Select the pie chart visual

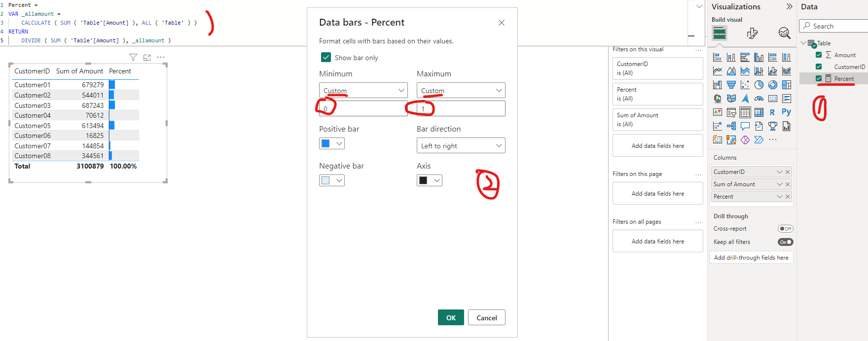tap(759, 85)
